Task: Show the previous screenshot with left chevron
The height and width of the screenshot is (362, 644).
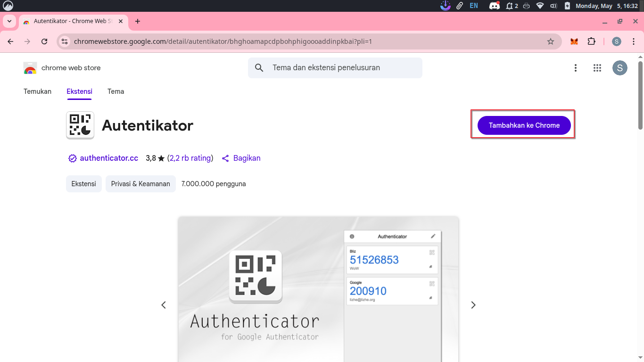Action: tap(164, 305)
